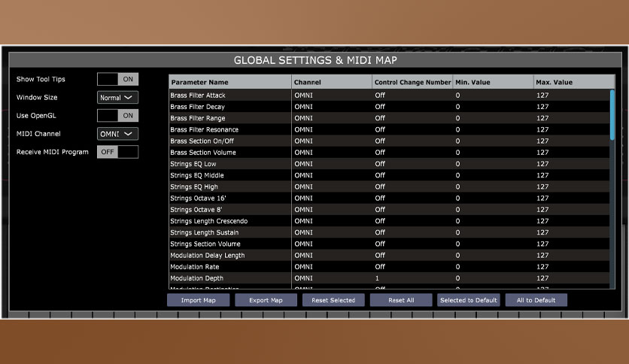Select the Strings EQ High row
The height and width of the screenshot is (364, 629).
click(x=389, y=187)
